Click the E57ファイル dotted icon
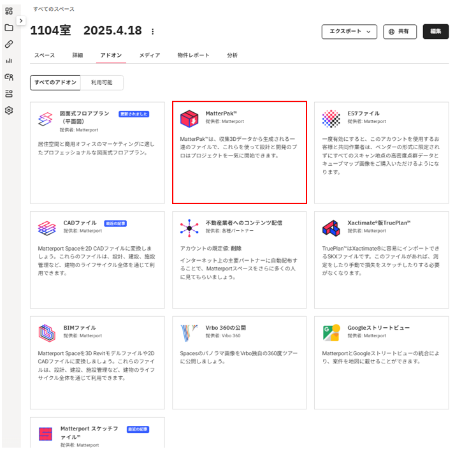 tap(331, 119)
